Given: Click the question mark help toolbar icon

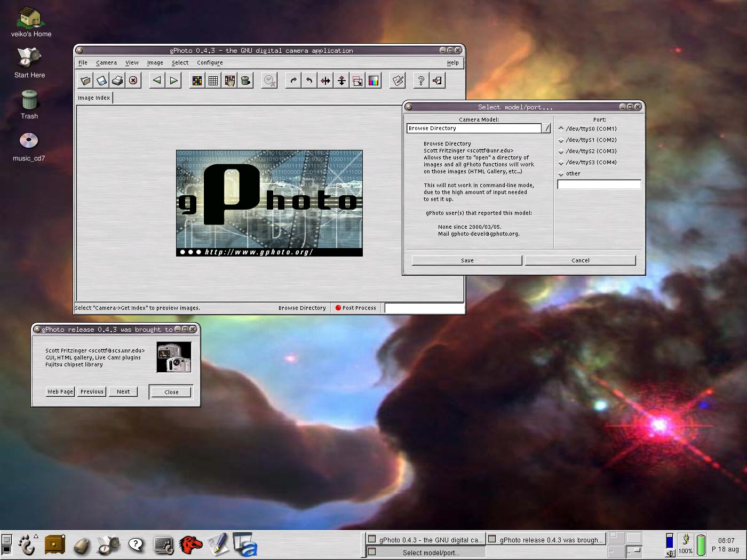Looking at the screenshot, I should (421, 81).
